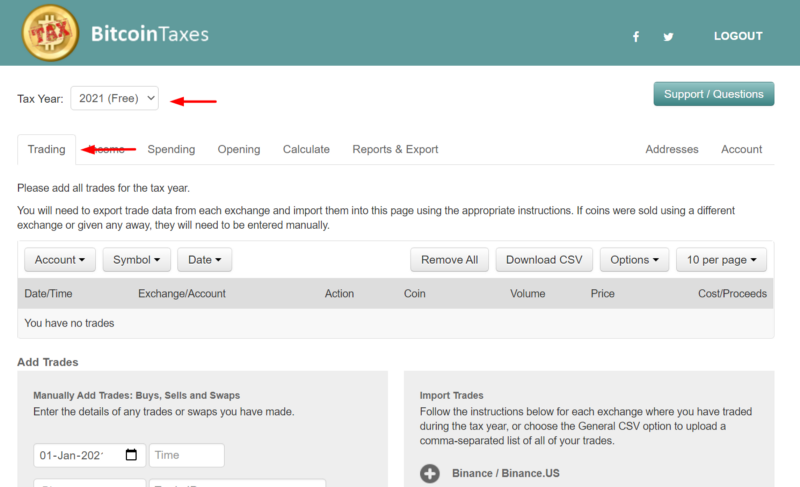
Task: Open the Twitter bird icon in header
Action: [668, 37]
